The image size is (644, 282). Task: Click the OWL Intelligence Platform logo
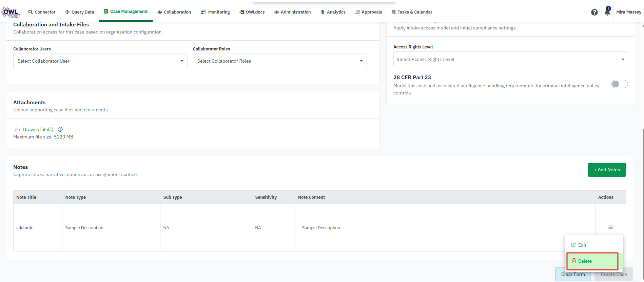[x=11, y=12]
